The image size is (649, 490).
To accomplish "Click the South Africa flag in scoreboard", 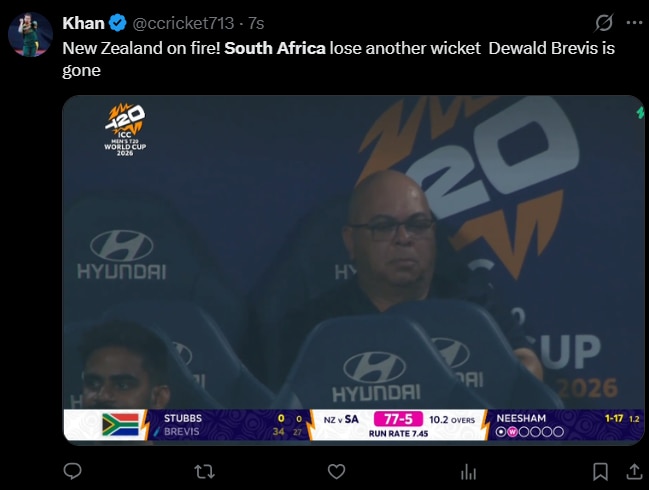I will (x=120, y=425).
